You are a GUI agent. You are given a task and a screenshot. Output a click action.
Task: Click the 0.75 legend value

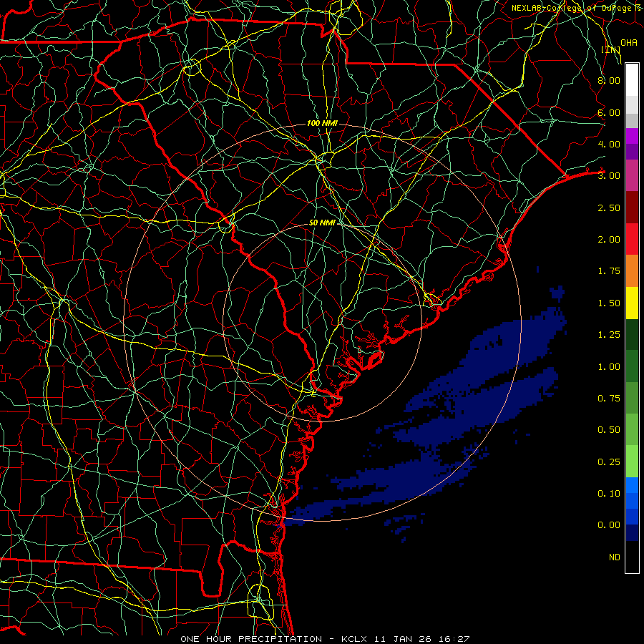609,399
